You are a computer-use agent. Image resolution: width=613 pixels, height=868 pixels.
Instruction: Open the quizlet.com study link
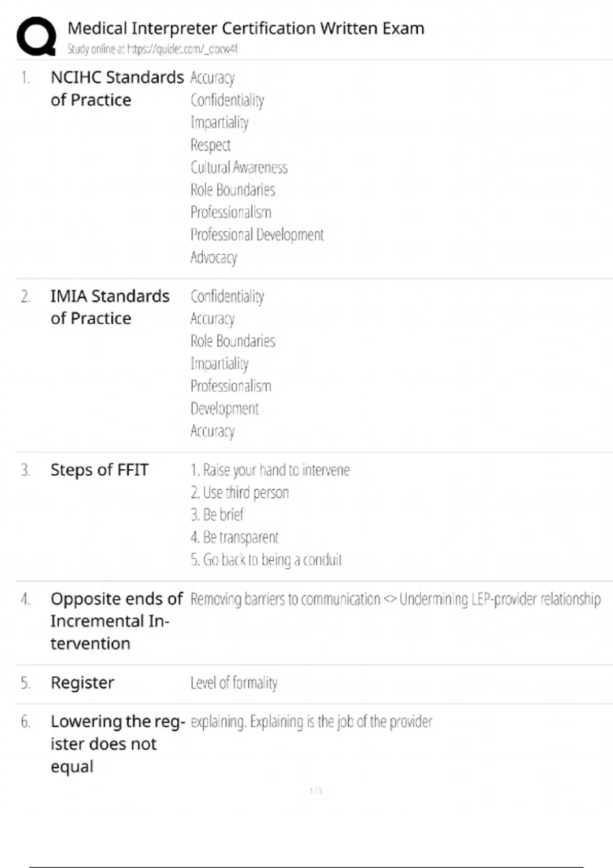coord(182,49)
